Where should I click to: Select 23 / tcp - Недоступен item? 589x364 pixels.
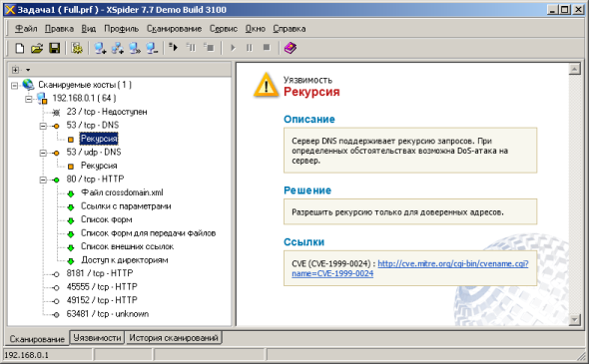[x=107, y=112]
